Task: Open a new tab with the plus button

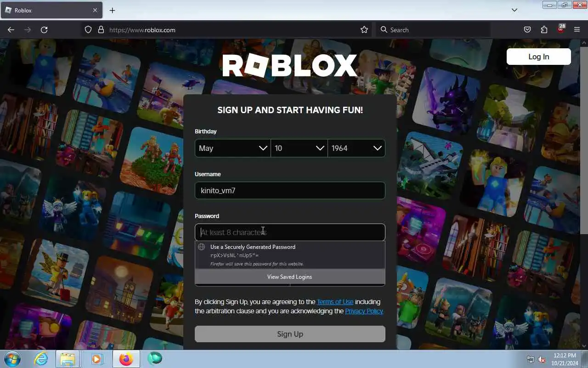Action: coord(112,10)
